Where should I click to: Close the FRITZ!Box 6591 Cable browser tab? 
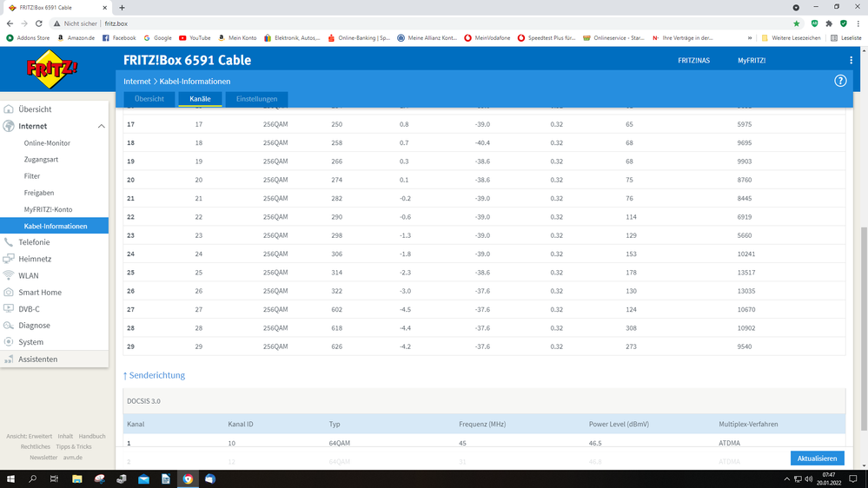click(x=104, y=8)
